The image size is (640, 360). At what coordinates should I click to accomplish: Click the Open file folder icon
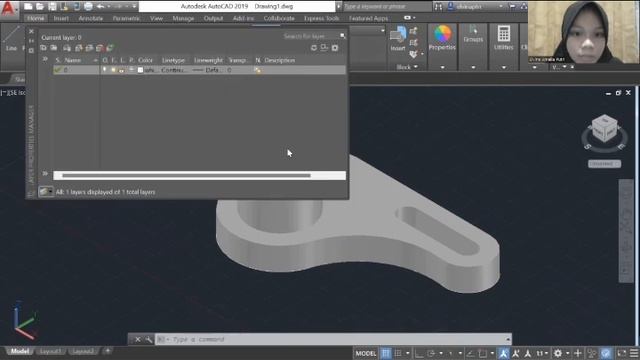[40, 7]
